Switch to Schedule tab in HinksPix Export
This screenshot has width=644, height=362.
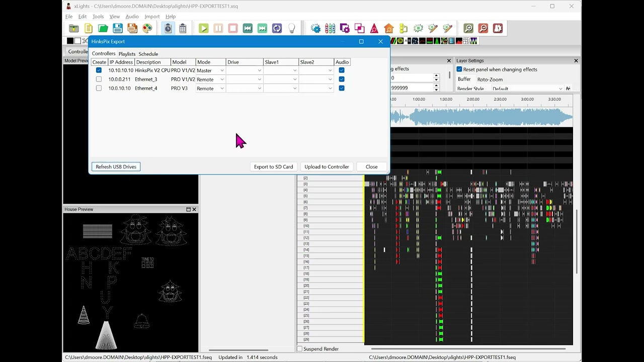(148, 54)
